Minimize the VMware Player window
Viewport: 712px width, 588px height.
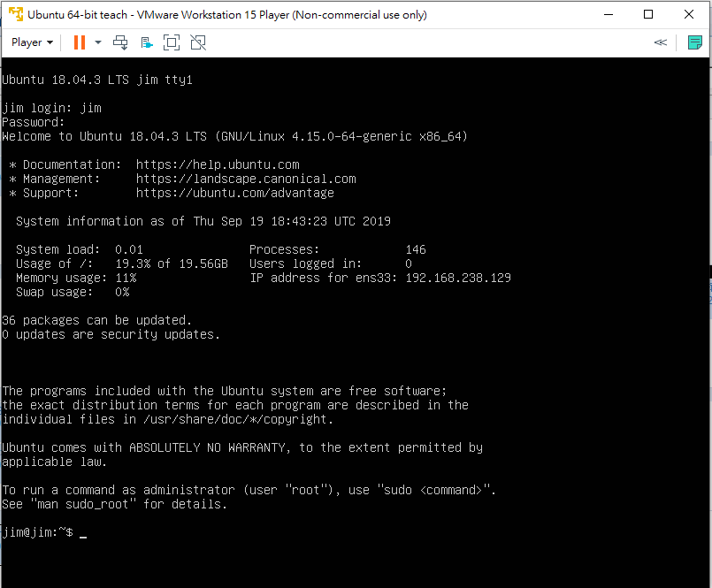coord(609,14)
